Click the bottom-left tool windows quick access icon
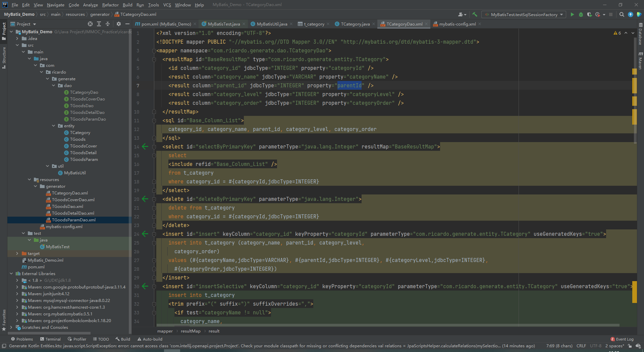This screenshot has width=644, height=352. pos(4,346)
